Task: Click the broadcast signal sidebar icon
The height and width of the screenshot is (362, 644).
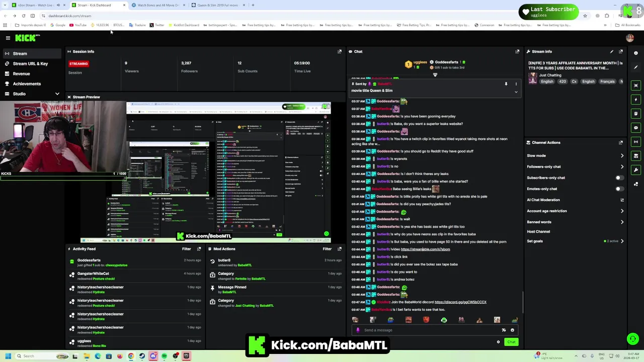Action: click(x=636, y=142)
